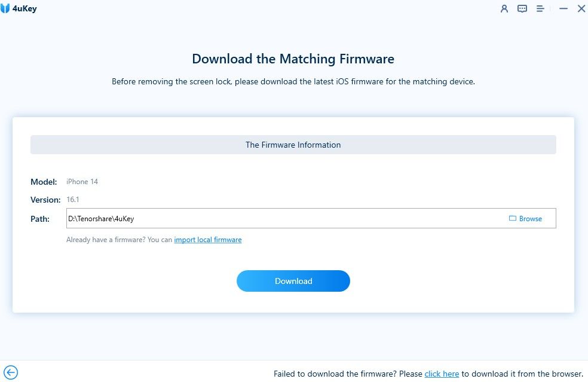588x382 pixels.
Task: Minimize the 4uKey window
Action: click(x=563, y=9)
